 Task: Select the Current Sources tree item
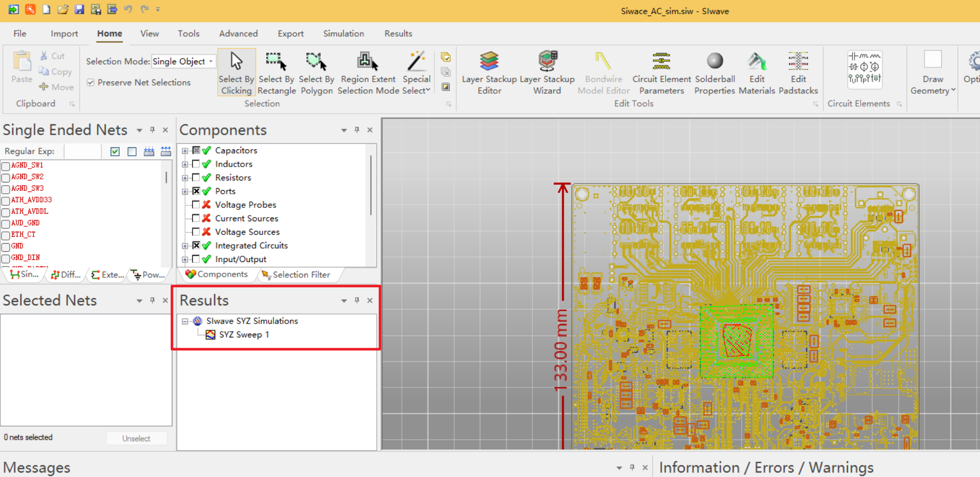246,219
